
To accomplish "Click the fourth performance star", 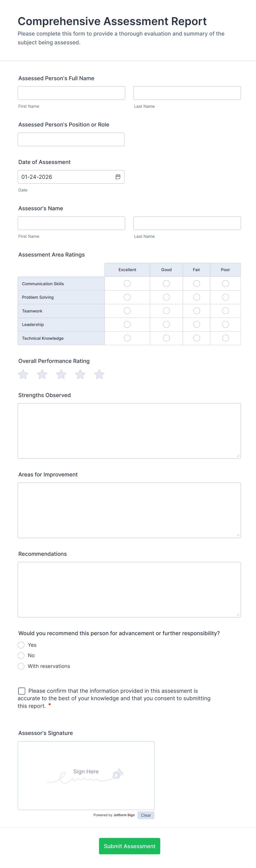I will coord(80,374).
